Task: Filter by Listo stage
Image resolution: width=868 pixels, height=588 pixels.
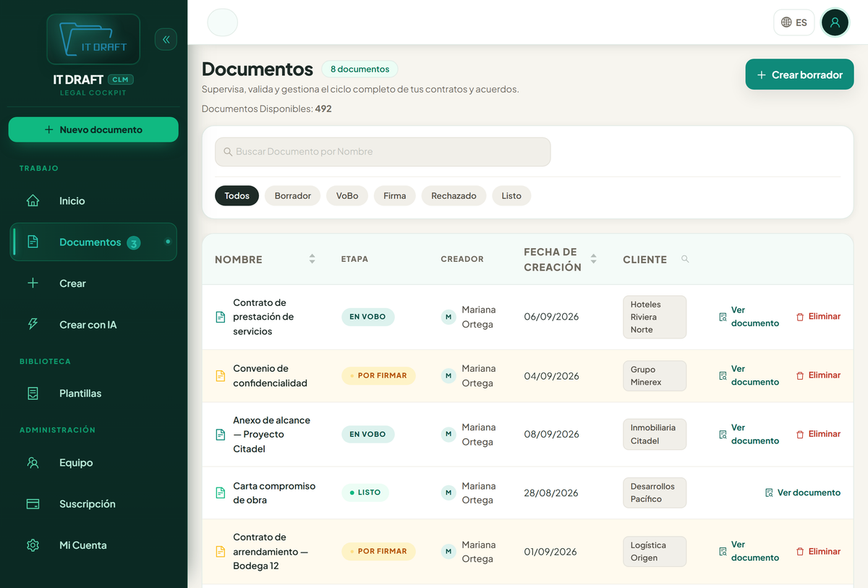Action: (511, 196)
